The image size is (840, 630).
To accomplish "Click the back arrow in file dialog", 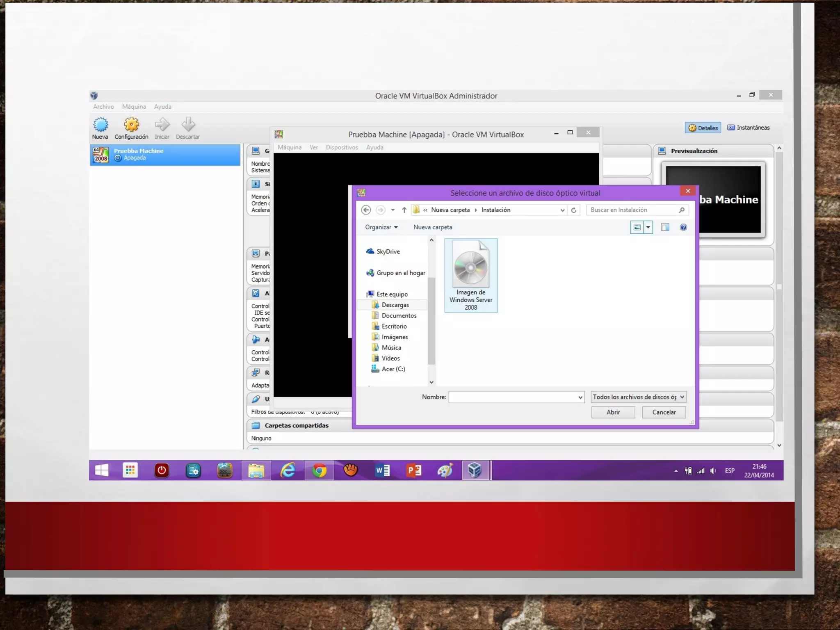I will (366, 210).
